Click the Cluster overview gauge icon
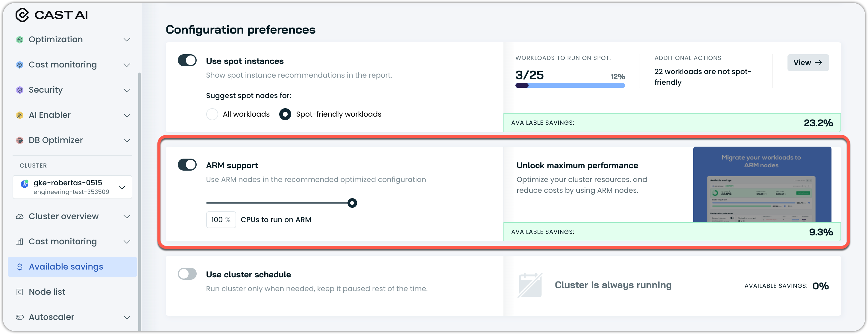The height and width of the screenshot is (334, 868). point(20,216)
